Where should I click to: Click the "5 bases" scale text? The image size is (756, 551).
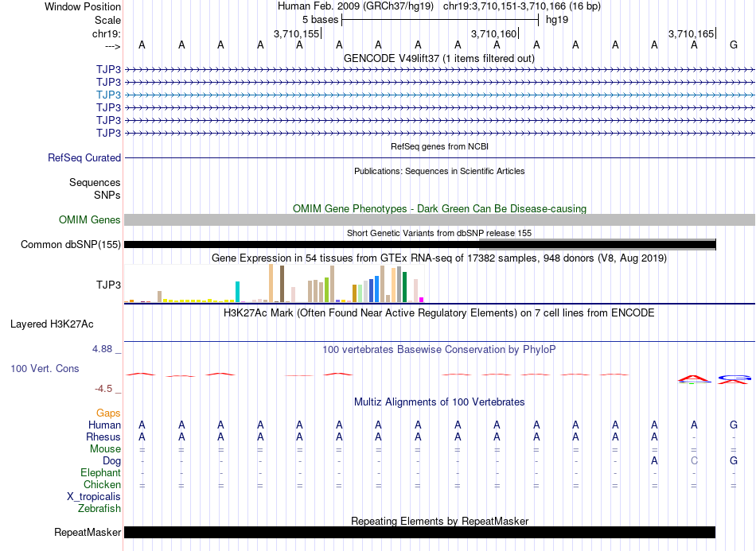(x=320, y=20)
